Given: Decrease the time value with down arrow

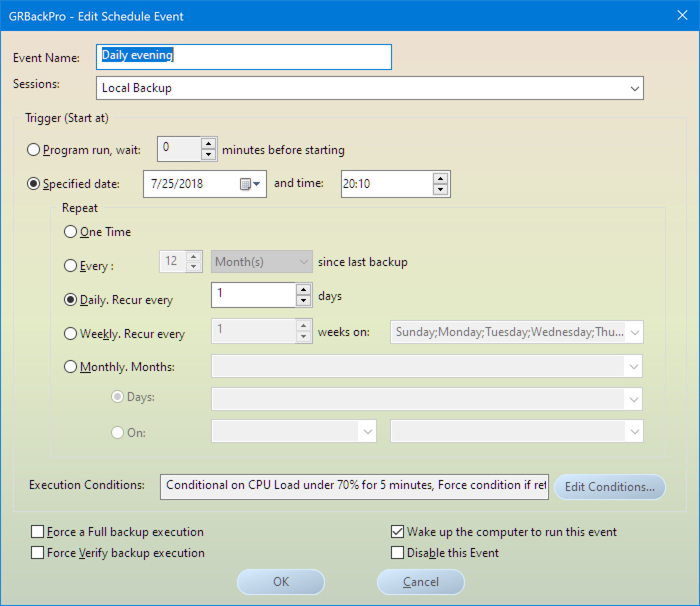Looking at the screenshot, I should click(x=440, y=189).
